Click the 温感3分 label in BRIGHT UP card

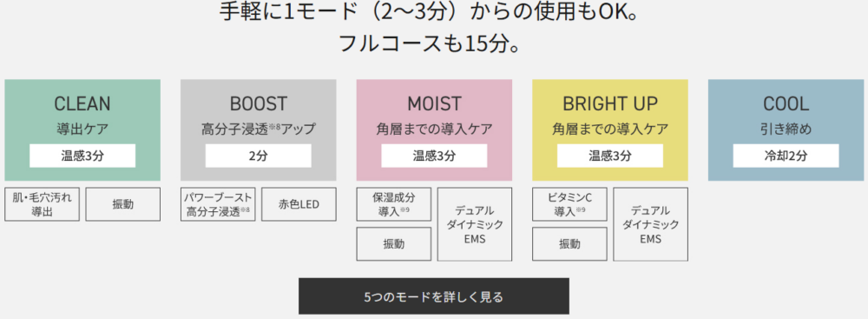coord(610,156)
